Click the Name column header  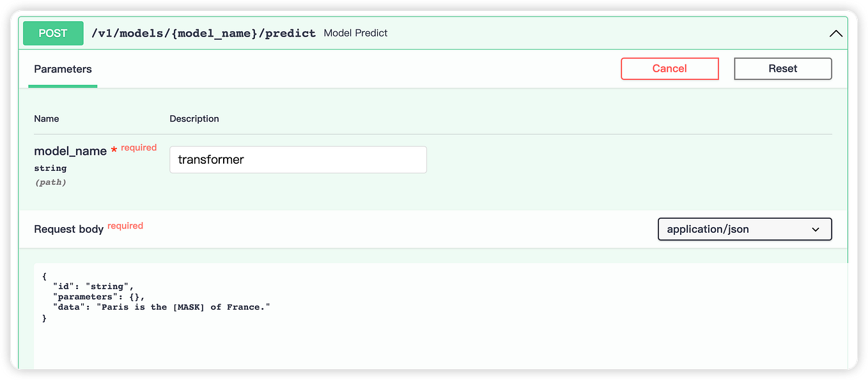click(46, 118)
